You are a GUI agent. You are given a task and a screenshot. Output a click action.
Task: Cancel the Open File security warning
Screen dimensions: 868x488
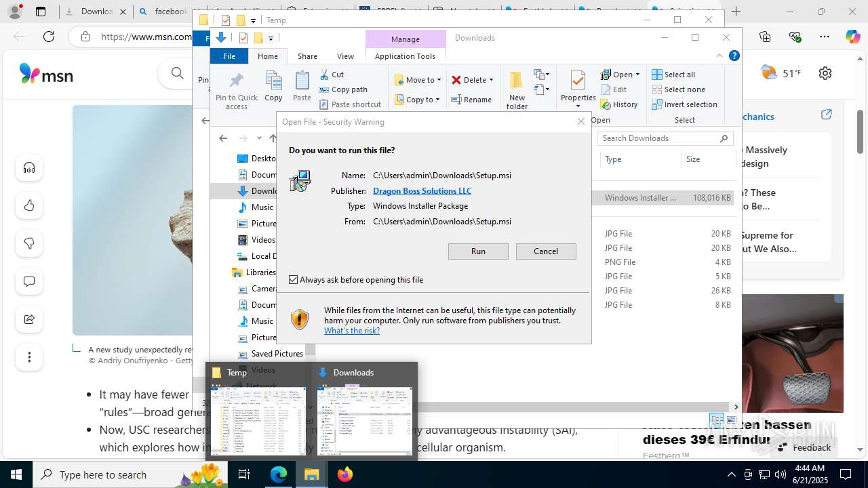[546, 251]
